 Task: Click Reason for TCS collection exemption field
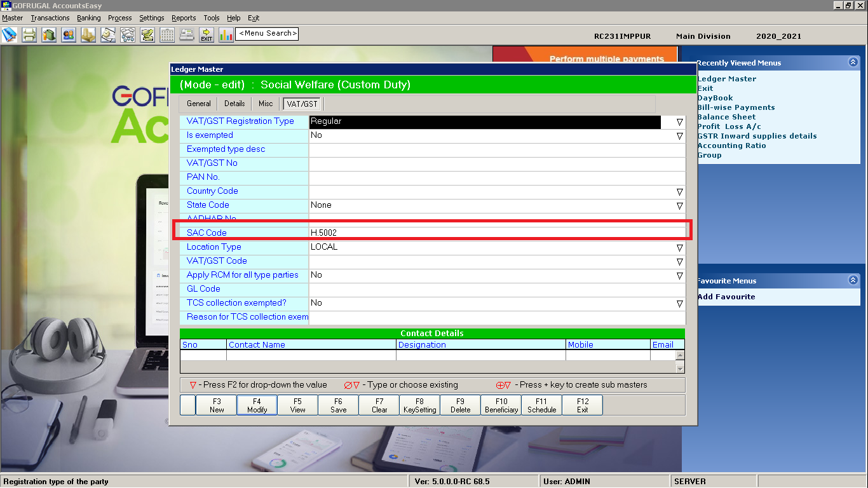[497, 317]
